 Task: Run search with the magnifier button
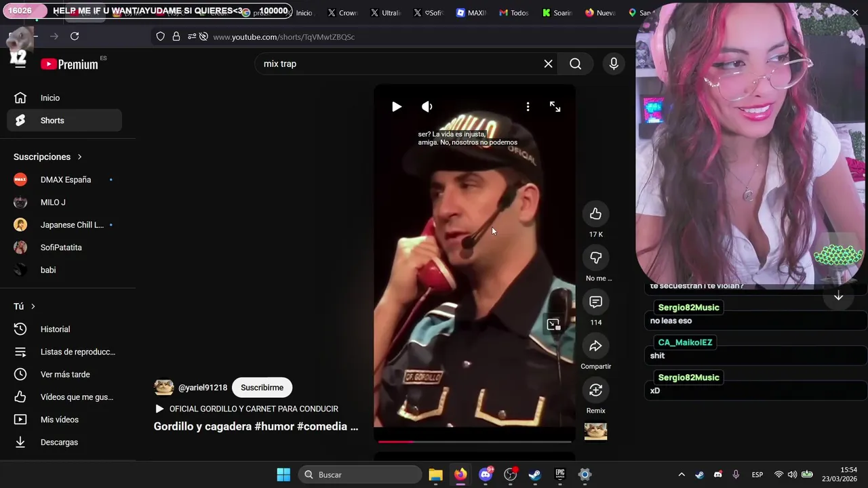point(575,64)
